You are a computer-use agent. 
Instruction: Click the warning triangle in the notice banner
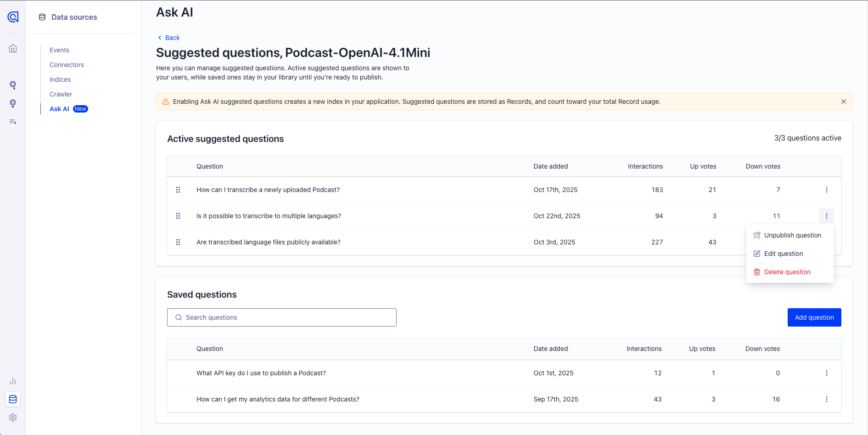166,102
